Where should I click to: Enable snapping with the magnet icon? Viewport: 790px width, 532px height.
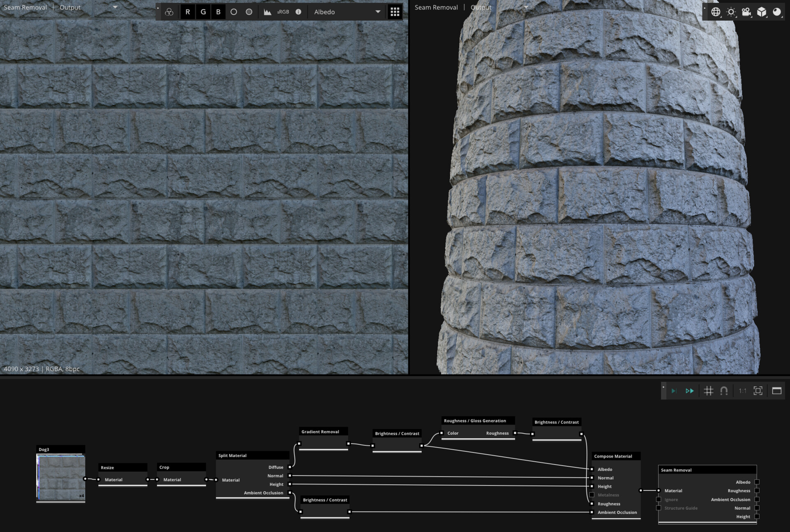[x=723, y=391]
